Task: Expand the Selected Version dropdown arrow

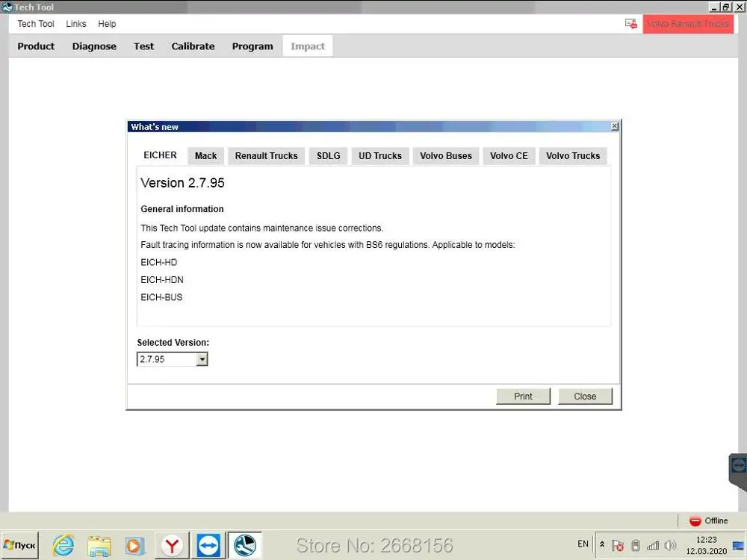Action: click(202, 359)
